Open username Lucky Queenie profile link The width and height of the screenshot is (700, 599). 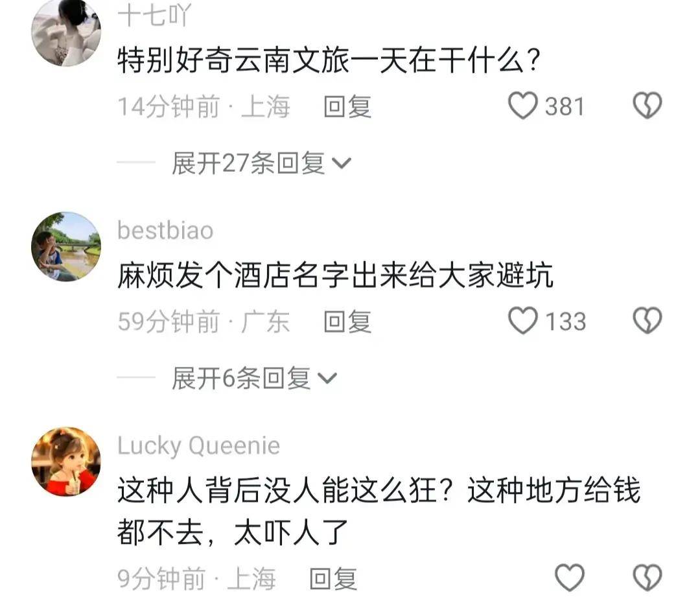point(199,446)
